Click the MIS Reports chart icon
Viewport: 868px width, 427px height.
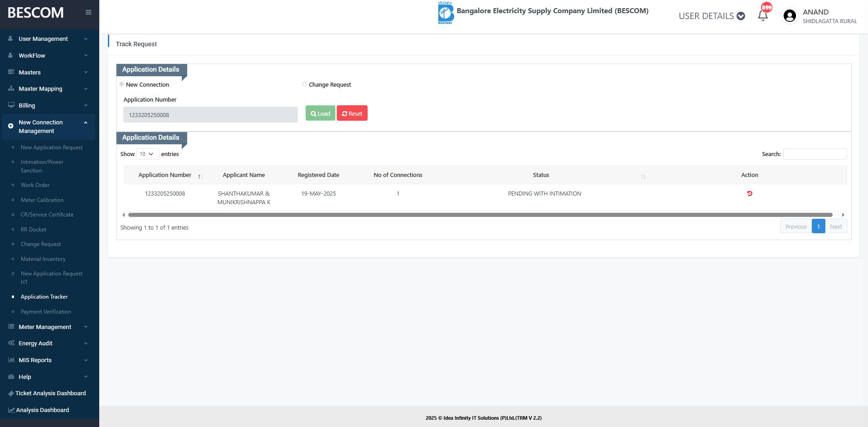click(x=11, y=360)
